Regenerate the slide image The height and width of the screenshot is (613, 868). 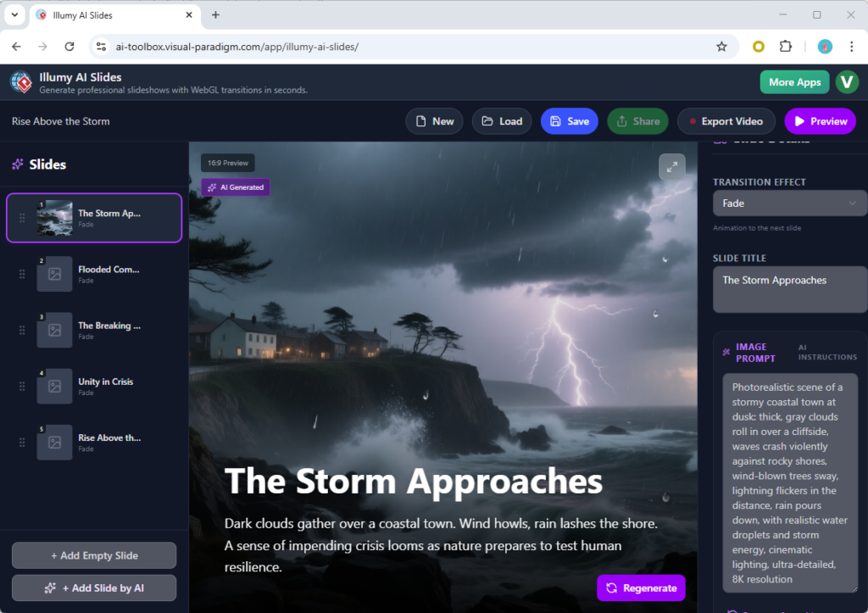pyautogui.click(x=641, y=588)
